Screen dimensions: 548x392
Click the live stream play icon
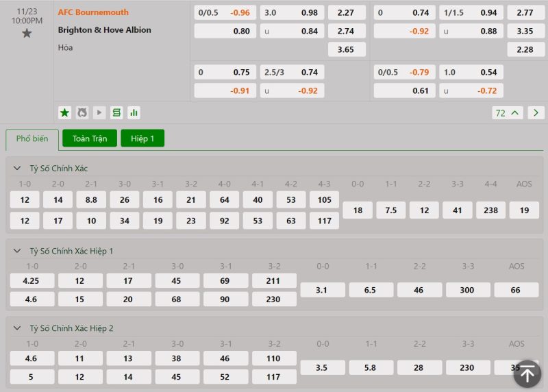99,113
